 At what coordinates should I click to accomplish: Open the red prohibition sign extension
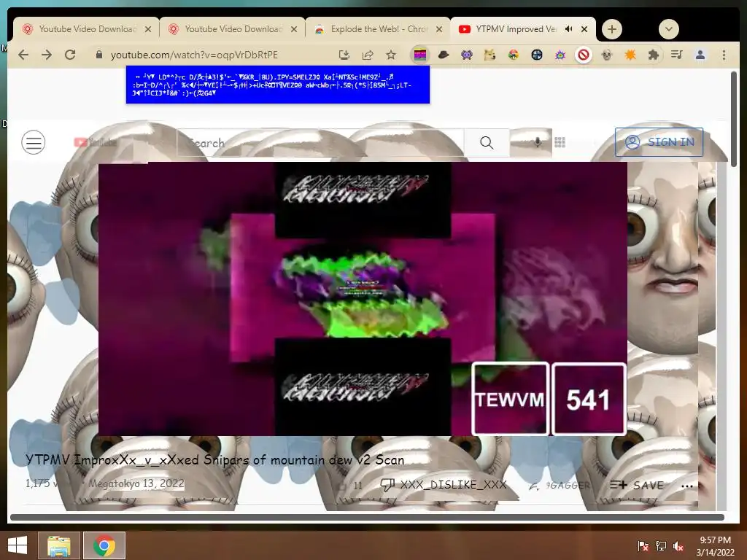pyautogui.click(x=584, y=55)
